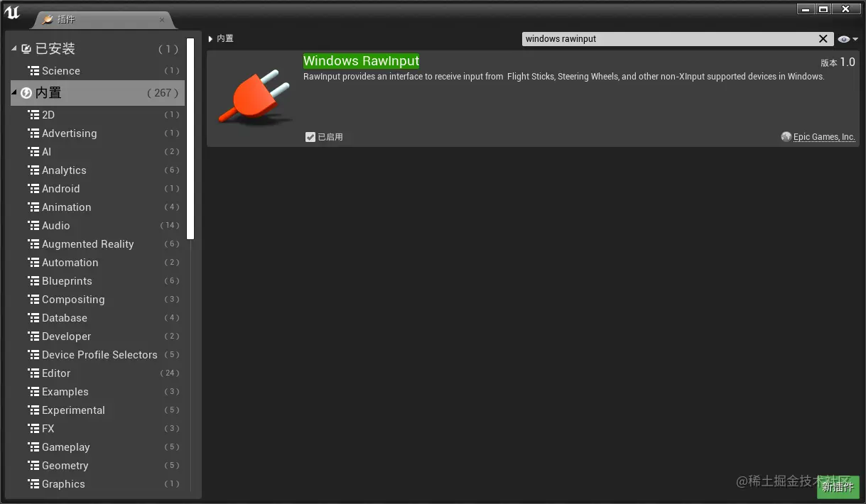Image resolution: width=866 pixels, height=504 pixels.
Task: Click the RawInput description text
Action: [563, 77]
